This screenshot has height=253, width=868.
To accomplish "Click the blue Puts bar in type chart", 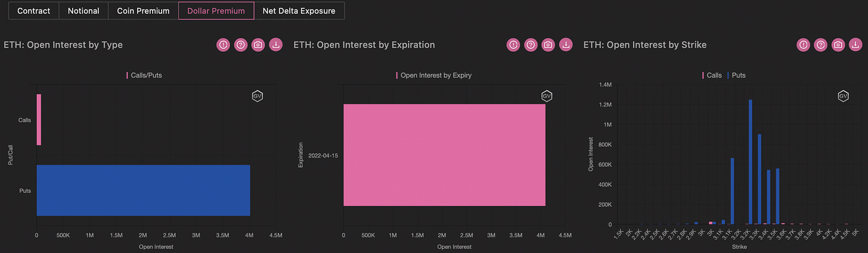I will (143, 190).
